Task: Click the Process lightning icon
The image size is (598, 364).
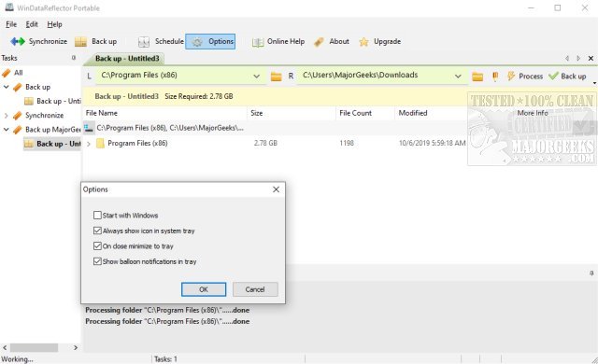Action: tap(511, 77)
